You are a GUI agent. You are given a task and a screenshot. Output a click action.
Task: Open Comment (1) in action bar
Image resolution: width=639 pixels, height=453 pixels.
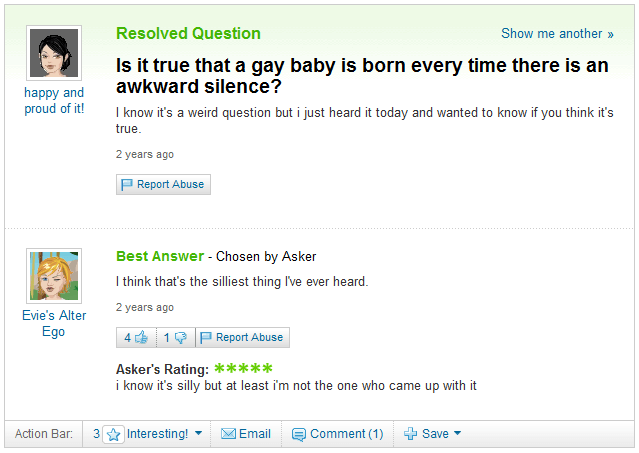[346, 434]
